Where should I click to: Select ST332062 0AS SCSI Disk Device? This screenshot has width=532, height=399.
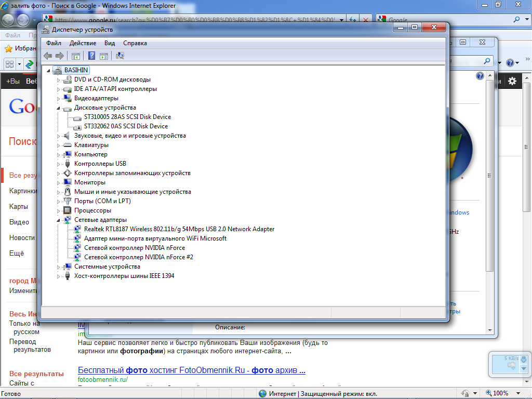tap(126, 126)
